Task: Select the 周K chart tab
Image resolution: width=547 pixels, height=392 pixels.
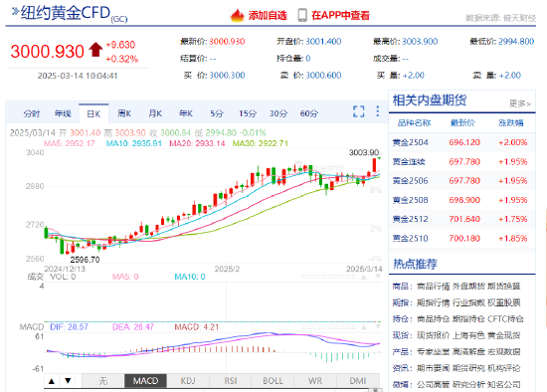Action: [124, 113]
